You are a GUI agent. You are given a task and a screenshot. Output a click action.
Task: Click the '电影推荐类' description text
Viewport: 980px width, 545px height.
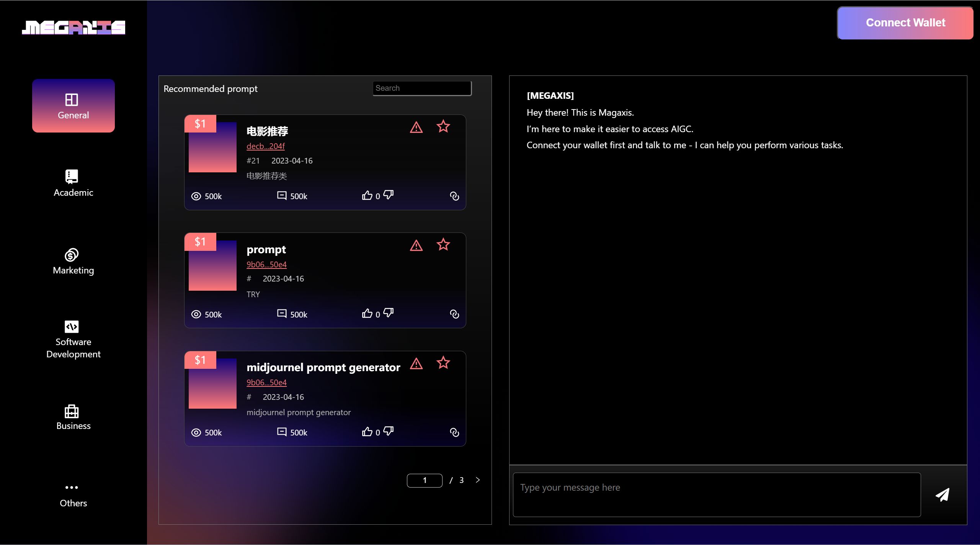[266, 176]
